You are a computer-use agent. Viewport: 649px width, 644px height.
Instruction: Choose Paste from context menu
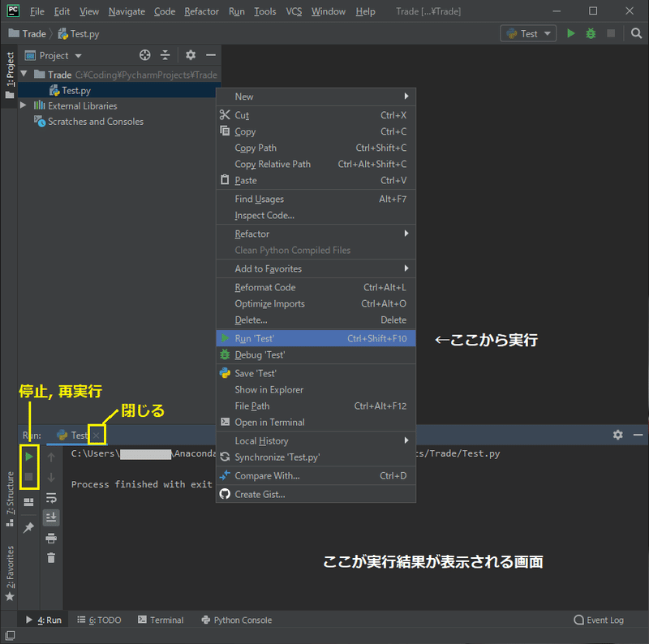point(316,180)
